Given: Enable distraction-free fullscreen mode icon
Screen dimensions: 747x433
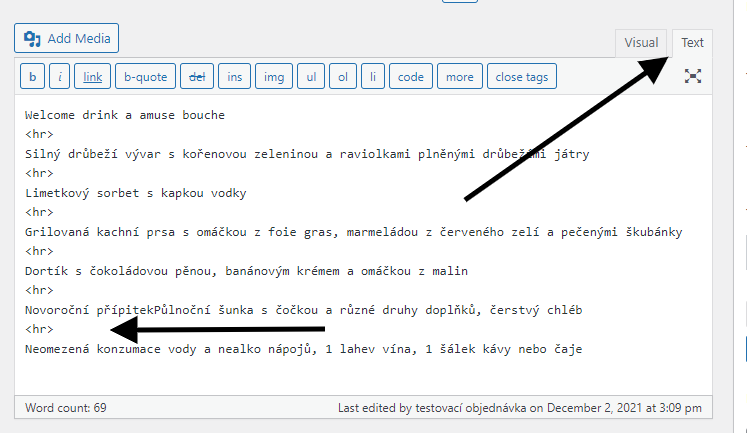Looking at the screenshot, I should tap(692, 76).
